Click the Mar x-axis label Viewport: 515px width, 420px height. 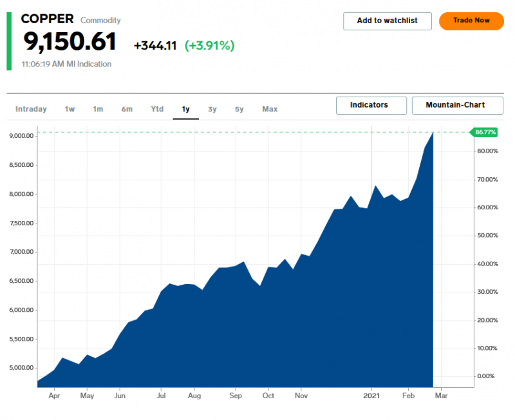[x=441, y=396]
